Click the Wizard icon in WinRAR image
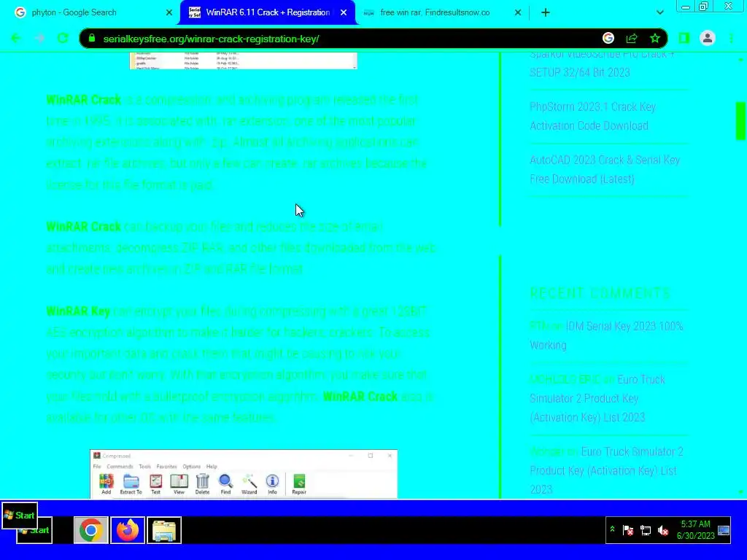The height and width of the screenshot is (560, 747). [x=249, y=484]
